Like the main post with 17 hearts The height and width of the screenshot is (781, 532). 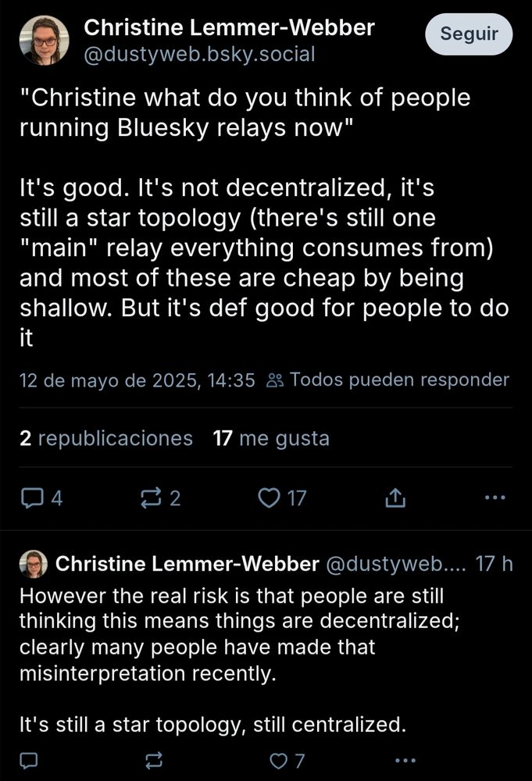coord(283,497)
